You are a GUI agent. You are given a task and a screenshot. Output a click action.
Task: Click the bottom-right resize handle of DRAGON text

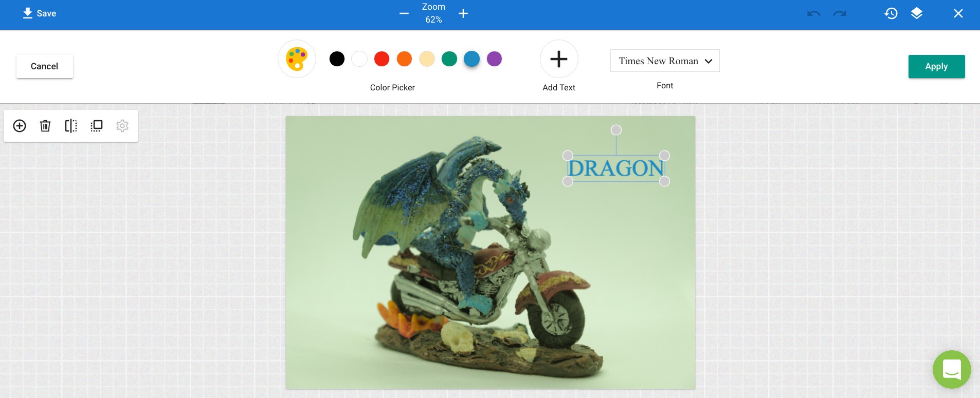(x=664, y=181)
